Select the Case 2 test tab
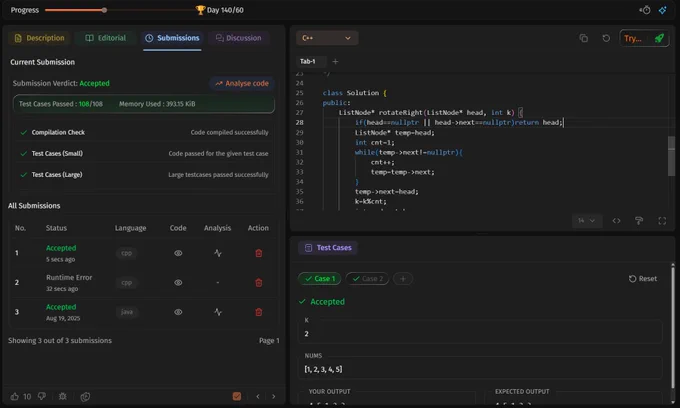This screenshot has height=408, width=680. click(367, 279)
